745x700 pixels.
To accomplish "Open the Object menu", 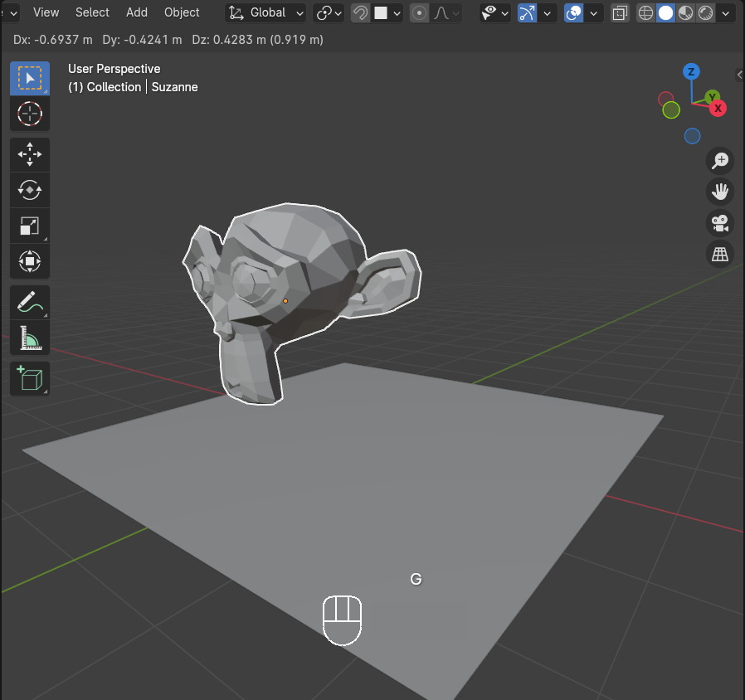I will pyautogui.click(x=182, y=12).
